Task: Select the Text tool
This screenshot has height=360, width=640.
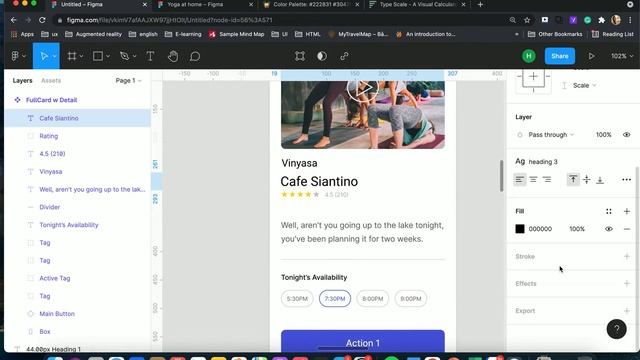Action: pos(150,56)
